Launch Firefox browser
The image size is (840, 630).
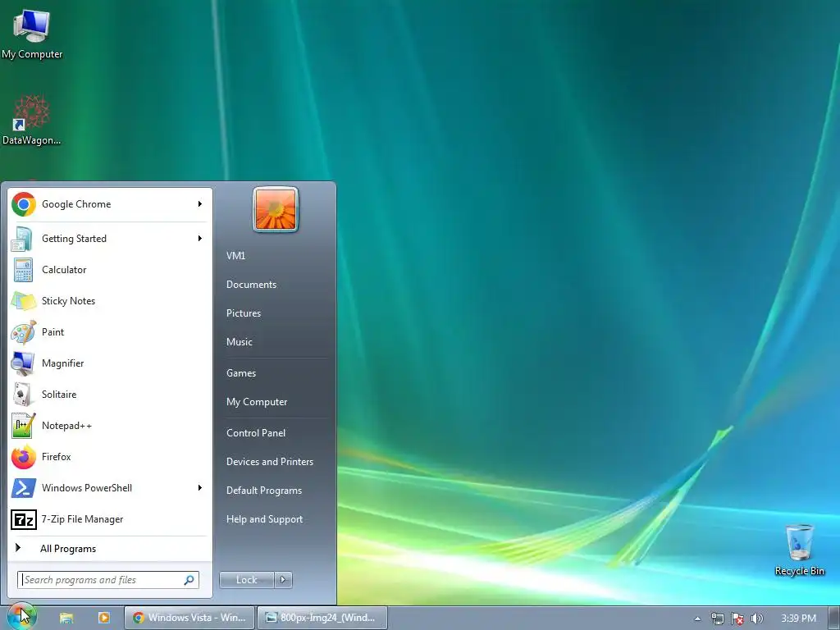pyautogui.click(x=110, y=456)
